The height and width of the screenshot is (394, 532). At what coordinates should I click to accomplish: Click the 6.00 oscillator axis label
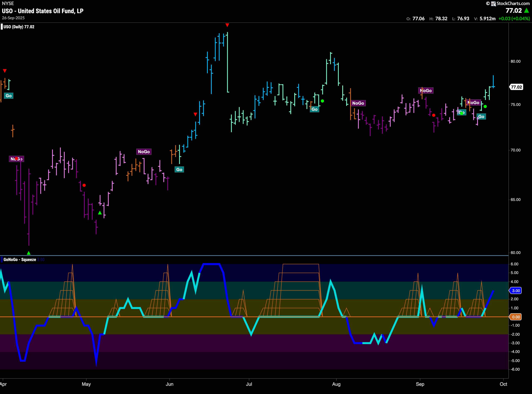(x=515, y=264)
